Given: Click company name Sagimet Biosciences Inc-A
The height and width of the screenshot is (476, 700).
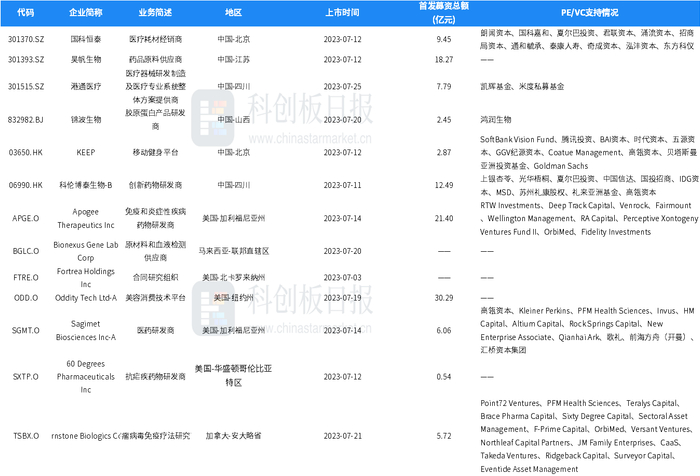Looking at the screenshot, I should 86,330.
